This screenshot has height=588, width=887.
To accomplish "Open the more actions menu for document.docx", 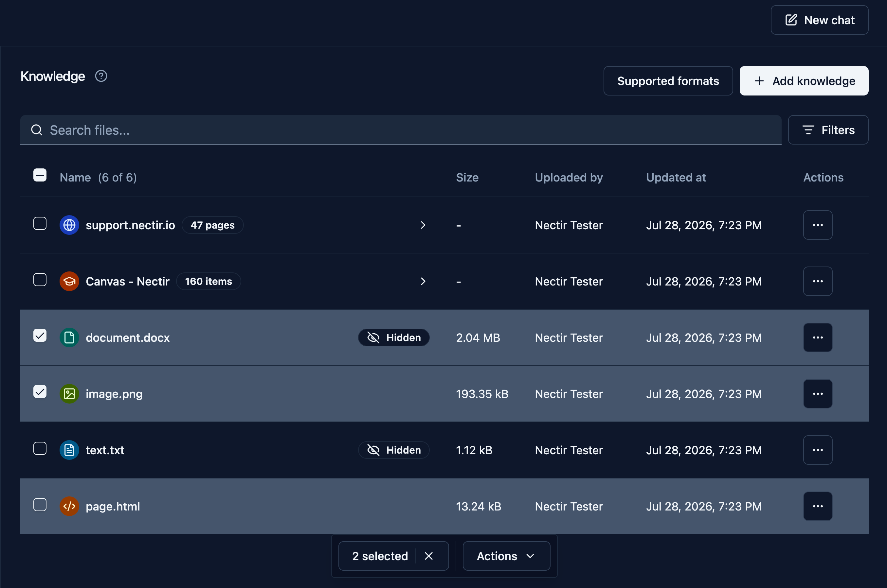I will coord(818,337).
